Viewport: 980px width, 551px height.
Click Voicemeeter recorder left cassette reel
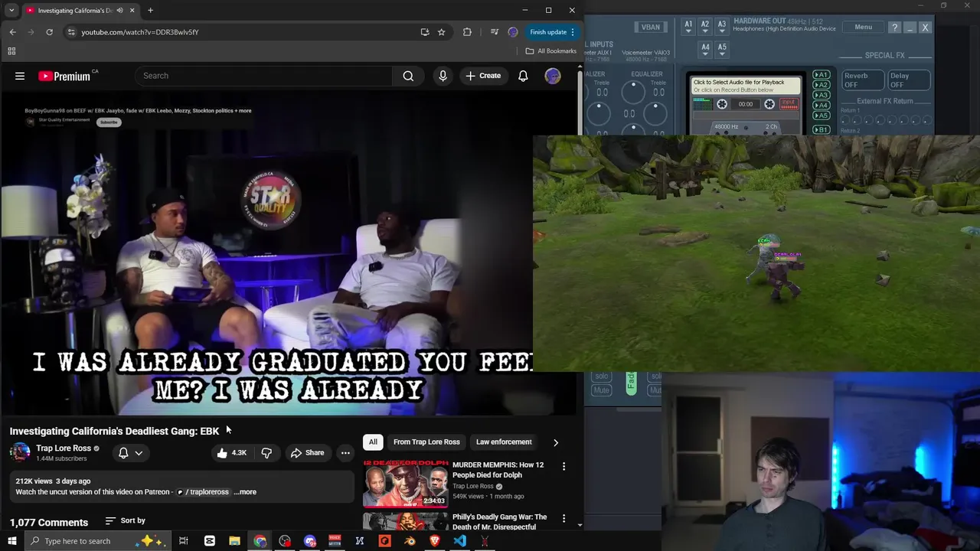click(x=722, y=104)
